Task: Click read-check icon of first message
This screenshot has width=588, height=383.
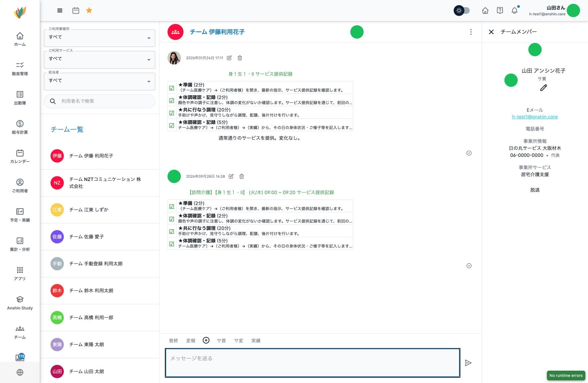Action: 469,153
